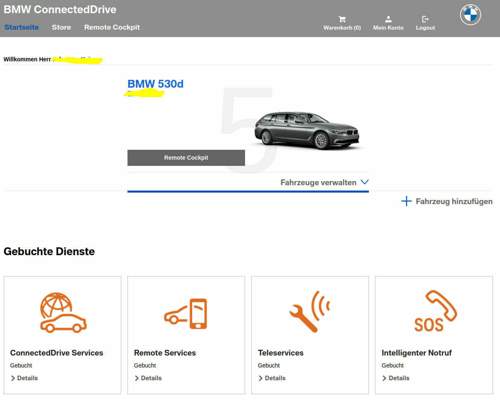Click the Intelligenter Notruf SOS phone icon

(x=435, y=311)
